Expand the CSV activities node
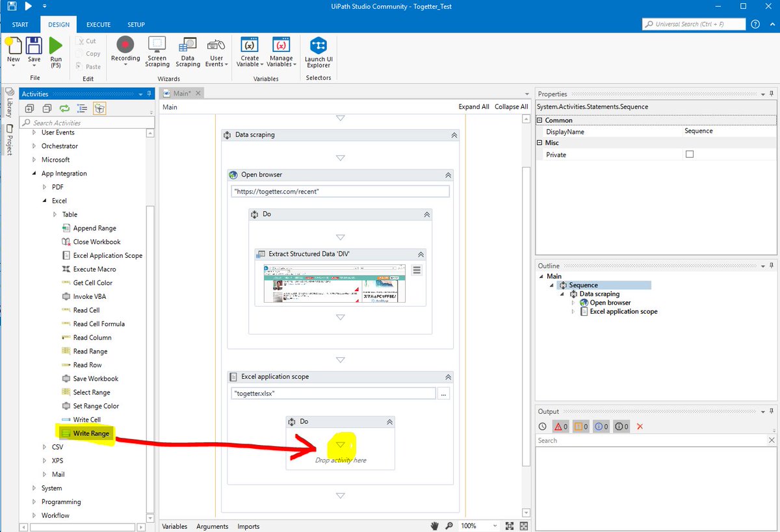This screenshot has height=532, width=780. [x=44, y=447]
